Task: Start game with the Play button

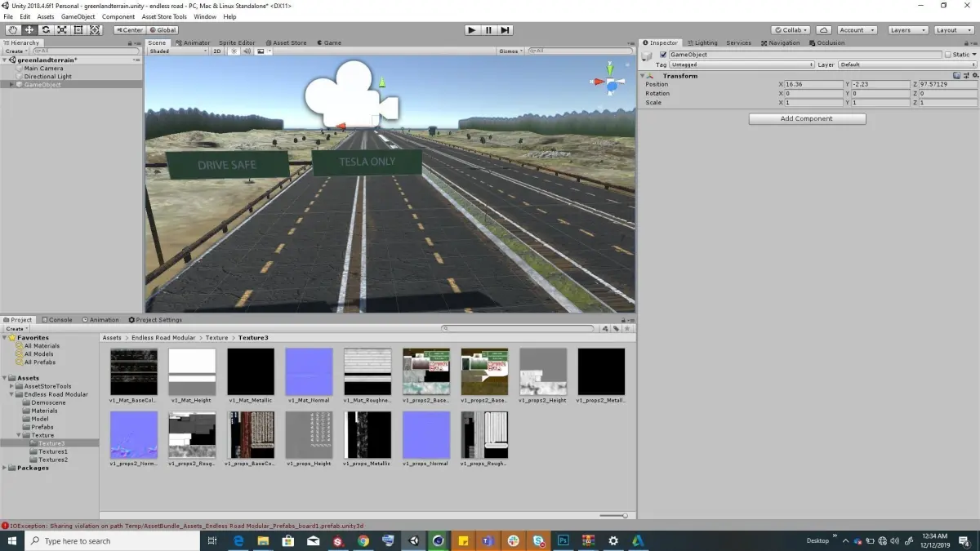Action: [x=471, y=30]
